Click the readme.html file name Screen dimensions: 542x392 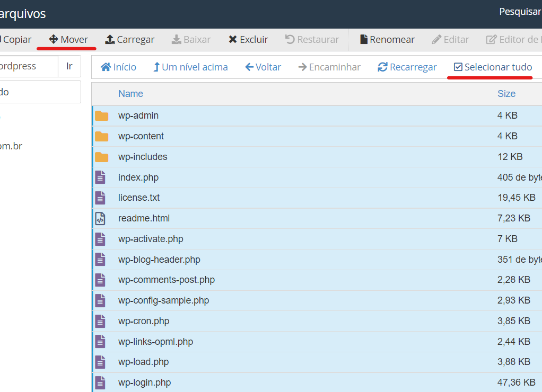144,218
